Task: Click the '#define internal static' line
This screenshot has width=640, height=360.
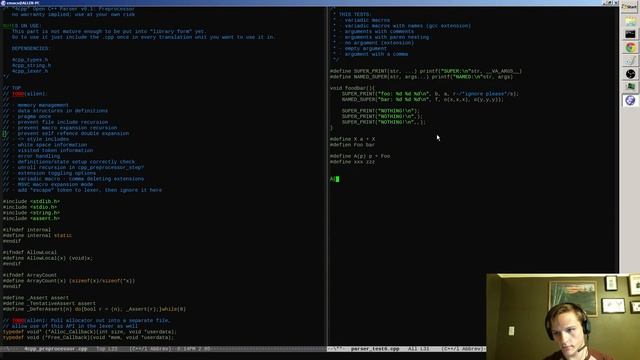Action: click(37, 236)
